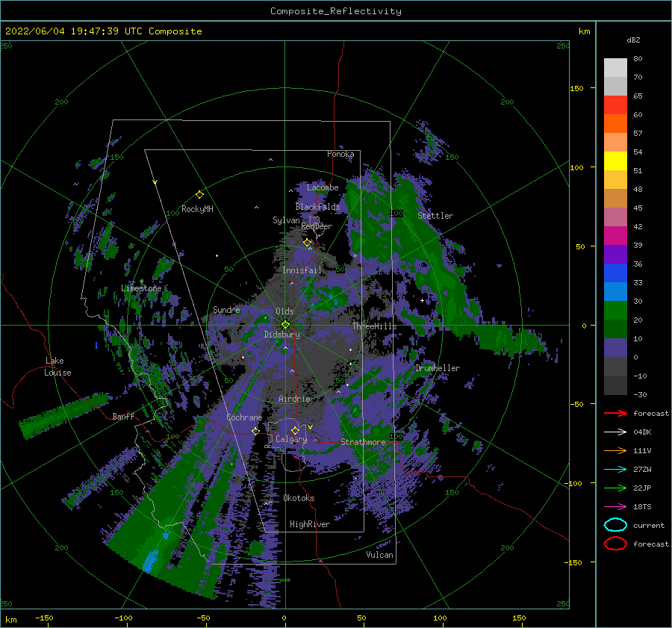The height and width of the screenshot is (628, 672).
Task: Click the Strathmore label
Action: coord(363,442)
